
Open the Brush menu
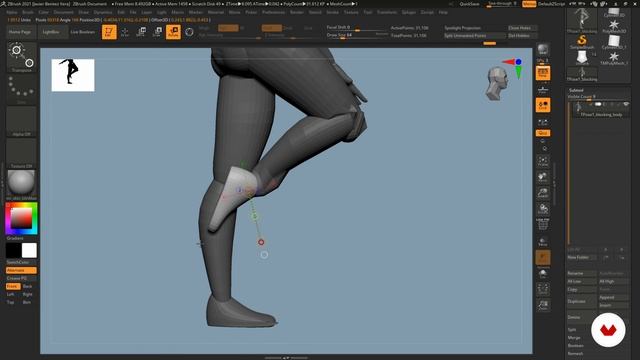point(28,12)
